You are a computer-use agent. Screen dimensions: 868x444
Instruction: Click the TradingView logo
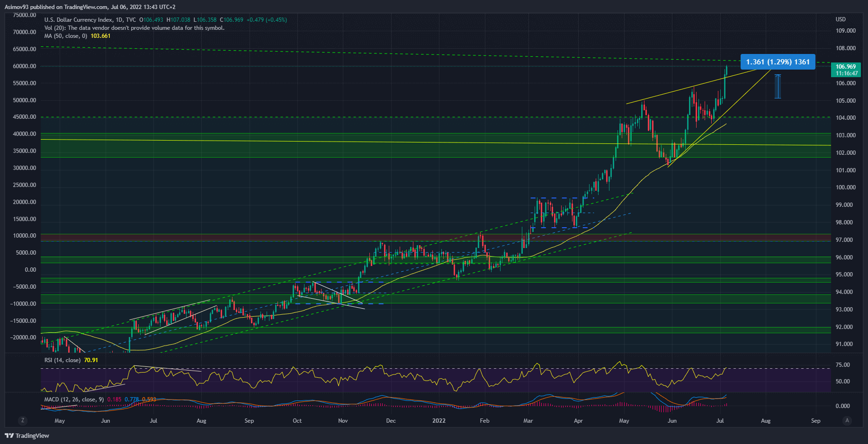[x=27, y=435]
